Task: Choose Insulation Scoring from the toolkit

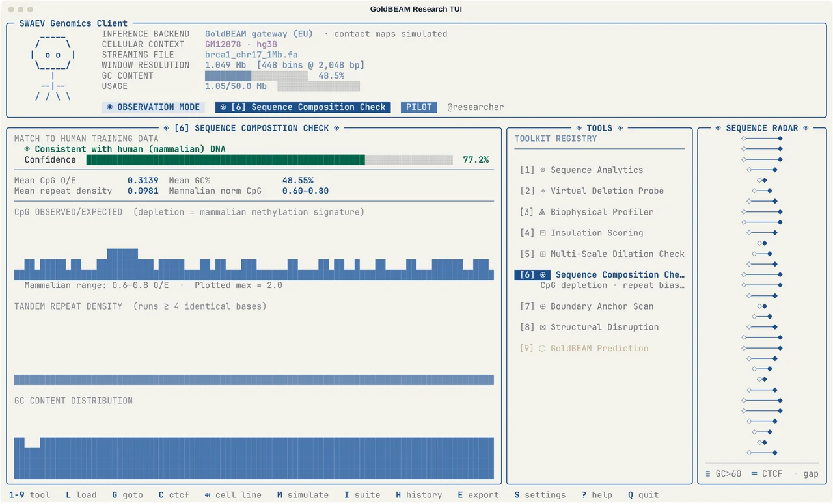Action: pos(581,233)
